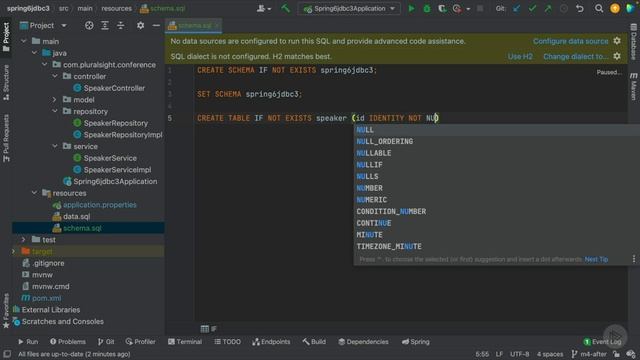Click the Next Tip link in popup
Screen dimensions: 640x360
pyautogui.click(x=596, y=259)
